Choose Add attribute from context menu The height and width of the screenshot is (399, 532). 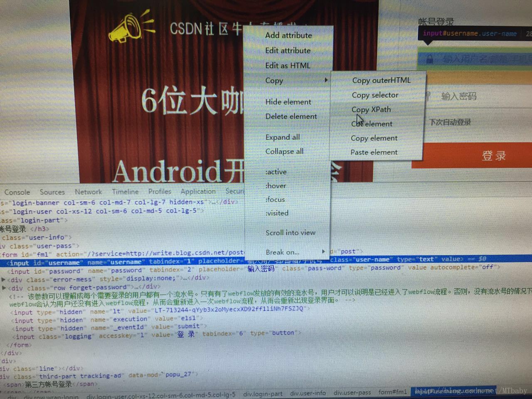tap(288, 35)
